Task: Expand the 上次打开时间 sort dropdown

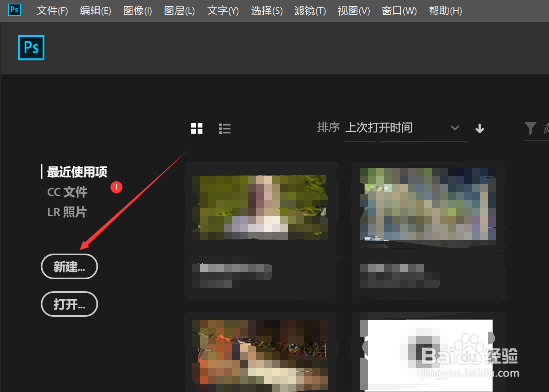Action: point(455,128)
